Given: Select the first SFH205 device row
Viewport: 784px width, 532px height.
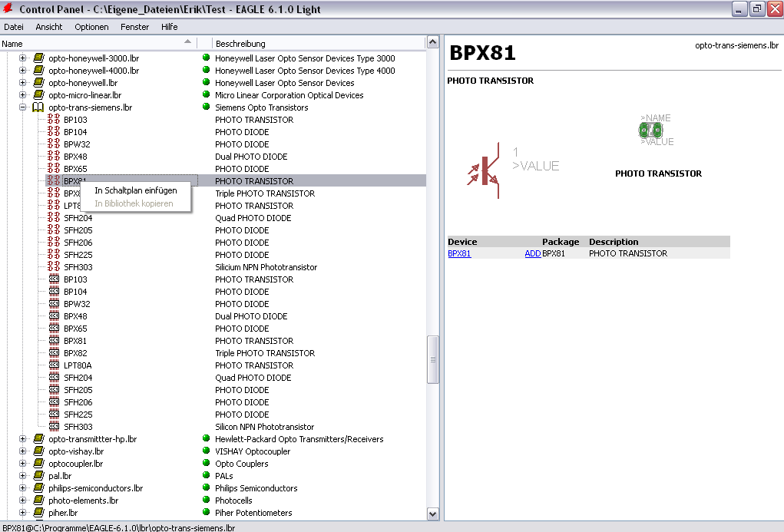Looking at the screenshot, I should (x=213, y=230).
